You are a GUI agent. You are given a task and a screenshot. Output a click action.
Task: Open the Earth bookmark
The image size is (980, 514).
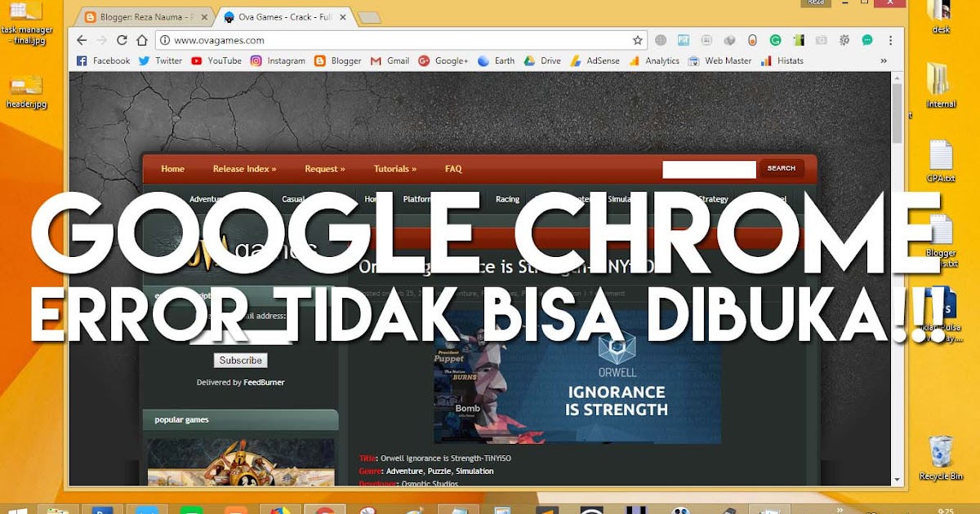[x=497, y=60]
